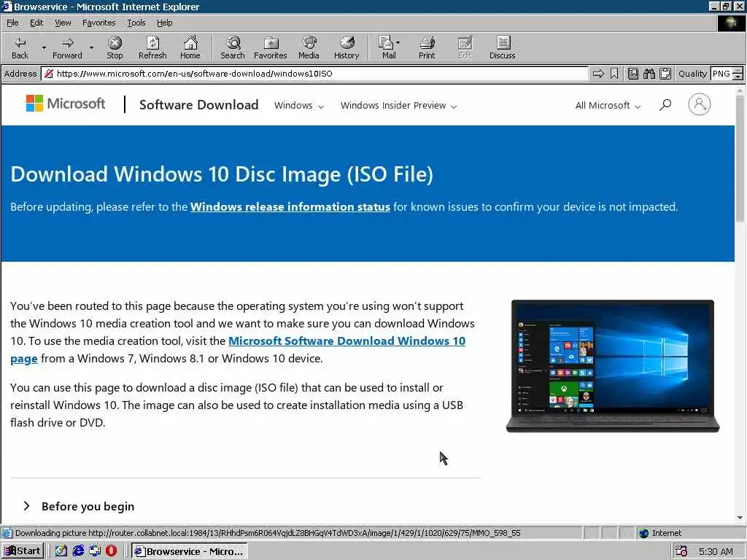This screenshot has height=560, width=747.
Task: Open Mail button dropdown arrow
Action: [398, 43]
